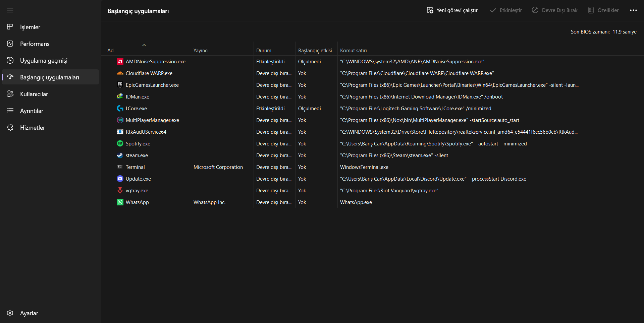Image resolution: width=644 pixels, height=323 pixels.
Task: Open the Uygulama geçmişi tab
Action: [44, 60]
